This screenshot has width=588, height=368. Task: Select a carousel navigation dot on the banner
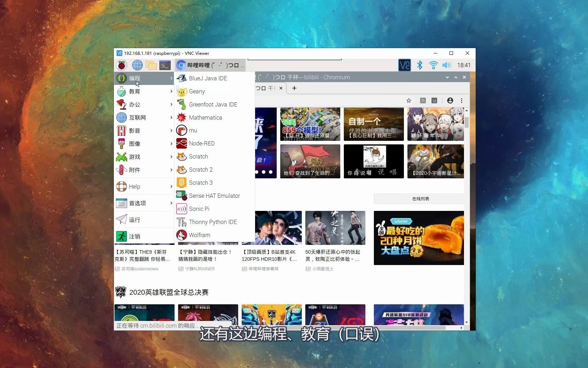tap(264, 172)
